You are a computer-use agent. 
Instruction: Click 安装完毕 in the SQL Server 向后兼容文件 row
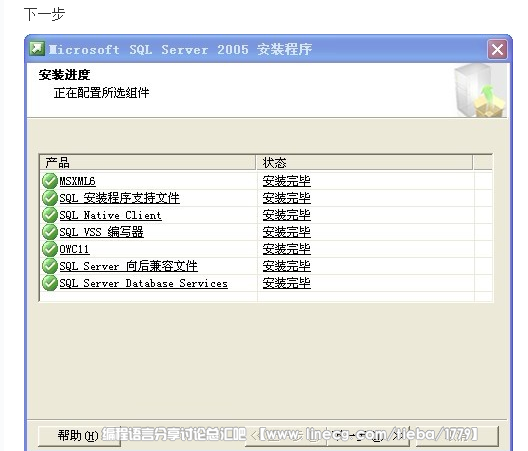287,266
